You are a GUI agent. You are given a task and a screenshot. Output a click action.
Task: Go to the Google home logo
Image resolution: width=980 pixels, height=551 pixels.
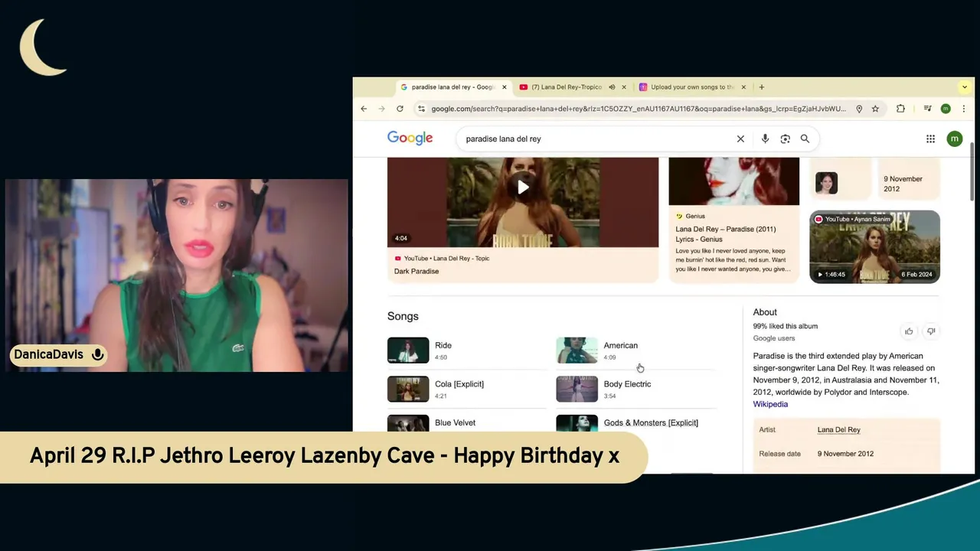click(410, 138)
